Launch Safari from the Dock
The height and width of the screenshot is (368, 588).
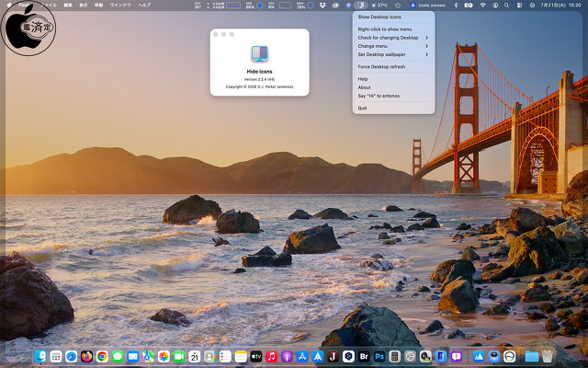(x=72, y=356)
